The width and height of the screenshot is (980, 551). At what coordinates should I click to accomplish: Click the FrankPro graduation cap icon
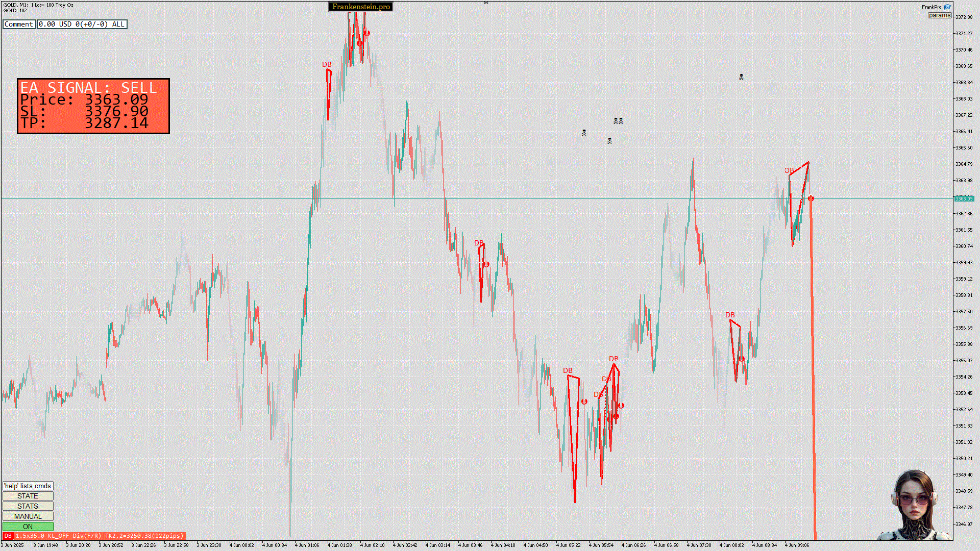[947, 7]
